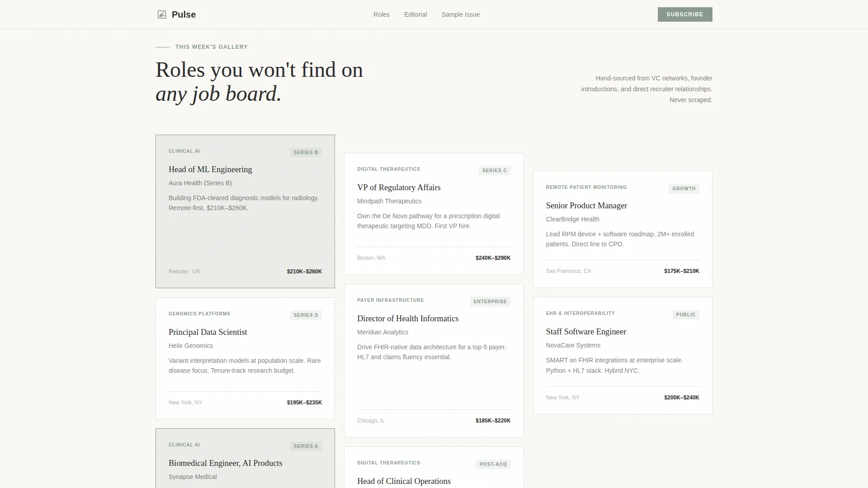Select the Synapse Medical company name
The width and height of the screenshot is (868, 488).
[x=193, y=477]
